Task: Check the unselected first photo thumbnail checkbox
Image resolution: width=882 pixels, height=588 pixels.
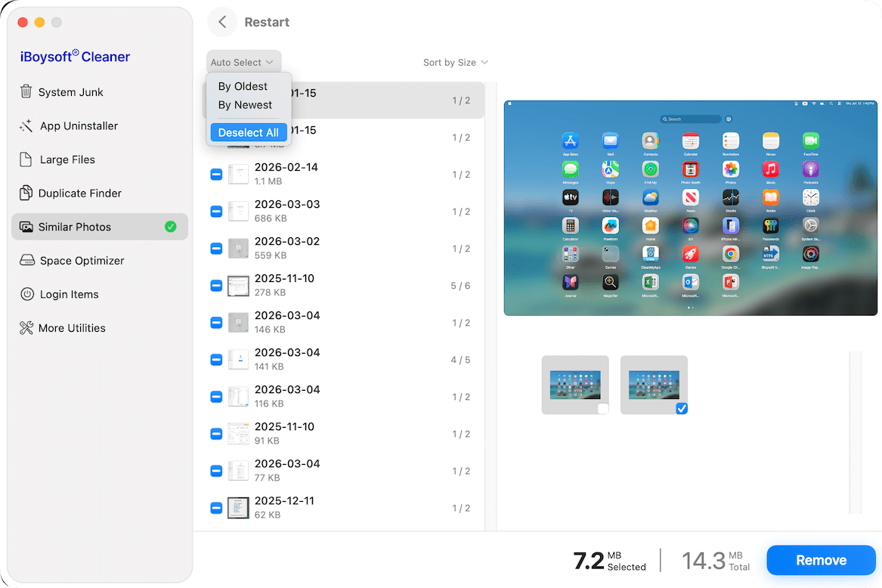Action: [x=602, y=408]
